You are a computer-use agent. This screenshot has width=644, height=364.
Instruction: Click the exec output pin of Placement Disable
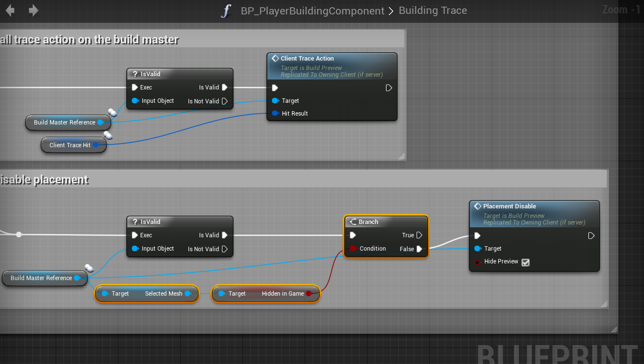[591, 236]
